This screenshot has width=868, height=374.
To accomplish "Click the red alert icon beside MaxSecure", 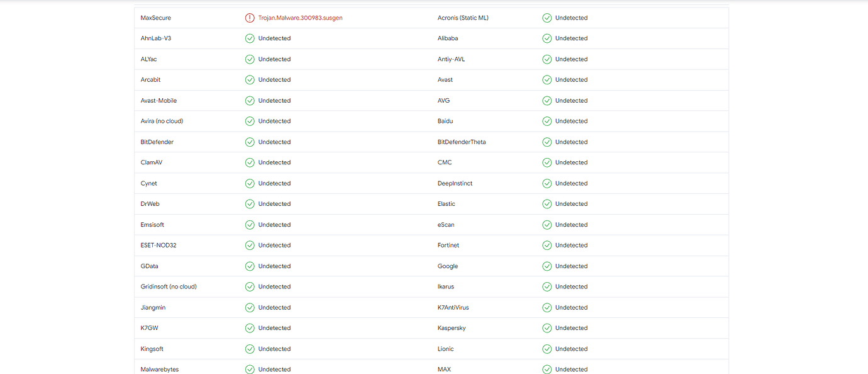I will coord(250,18).
